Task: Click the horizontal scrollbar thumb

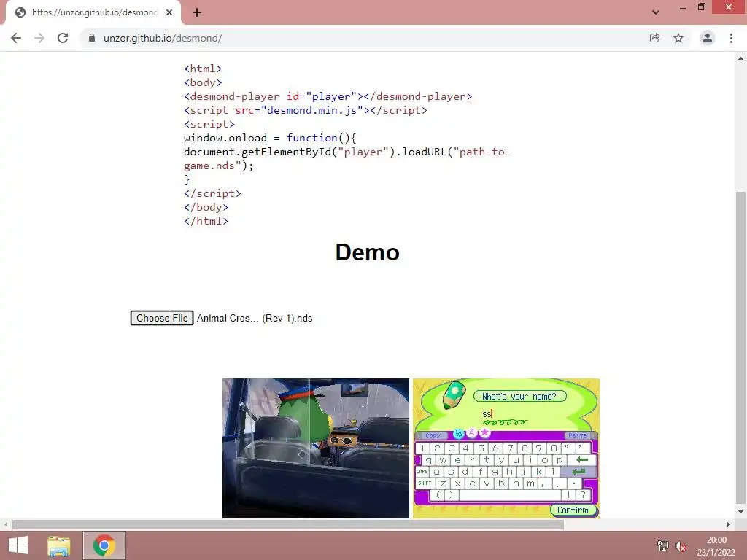Action: pos(287,525)
